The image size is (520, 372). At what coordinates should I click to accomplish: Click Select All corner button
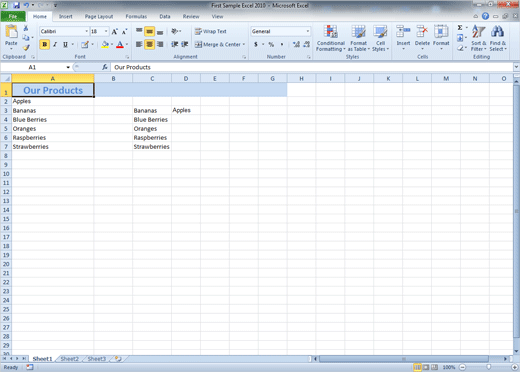pos(6,79)
